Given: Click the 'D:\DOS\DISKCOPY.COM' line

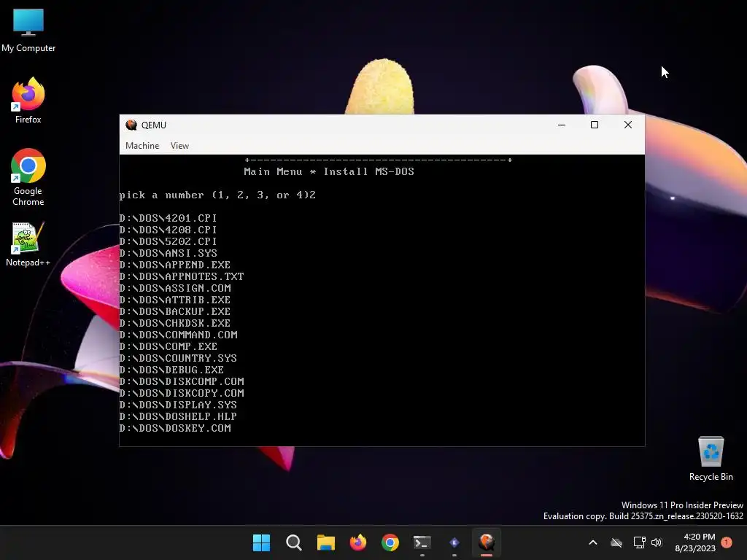Looking at the screenshot, I should pos(182,393).
